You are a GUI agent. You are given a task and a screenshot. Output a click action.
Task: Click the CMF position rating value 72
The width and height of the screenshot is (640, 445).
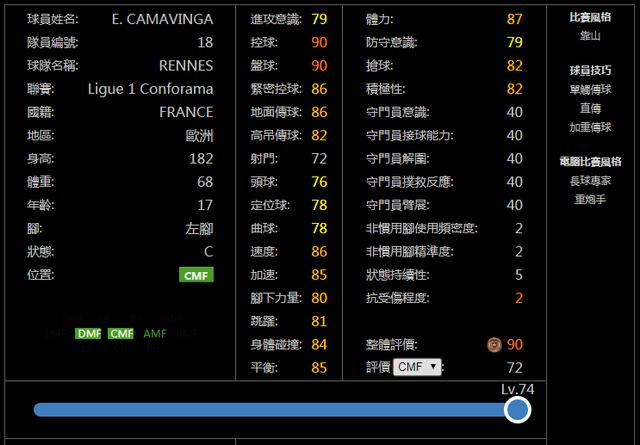tap(514, 368)
